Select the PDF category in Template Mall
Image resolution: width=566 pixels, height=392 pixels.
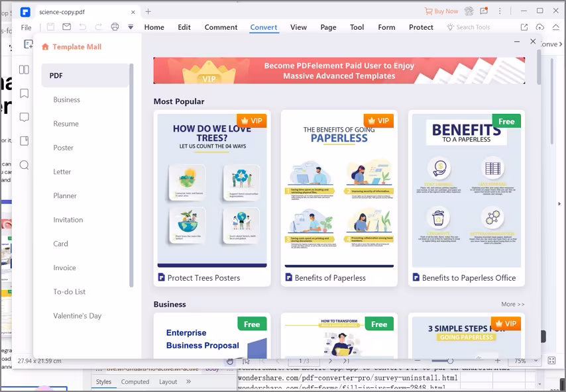coord(85,75)
